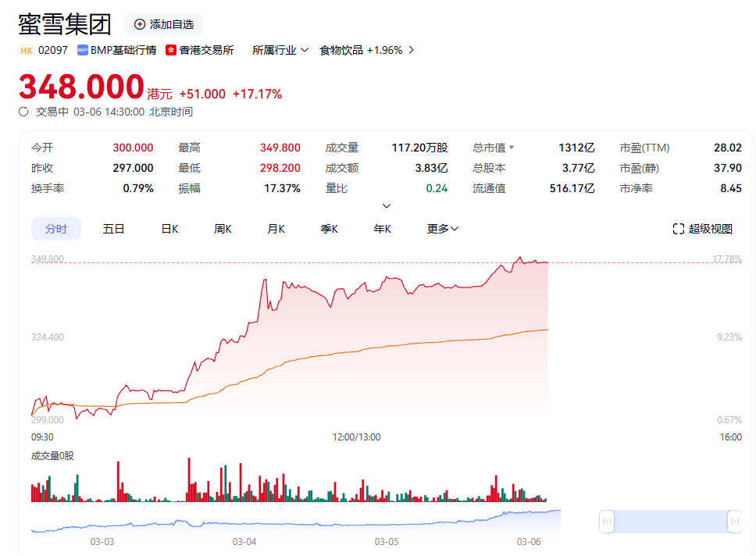Show the 周K chart tab
Screen dimensions: 756x556
[x=223, y=229]
